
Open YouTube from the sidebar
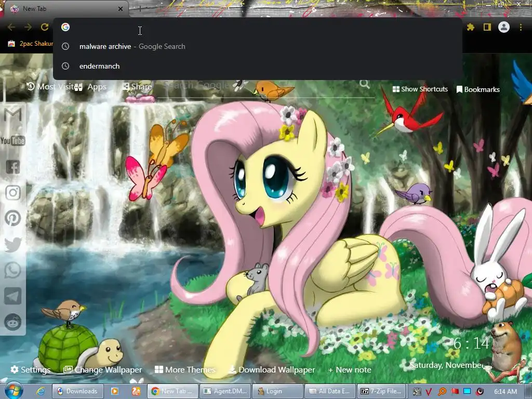[x=13, y=140]
